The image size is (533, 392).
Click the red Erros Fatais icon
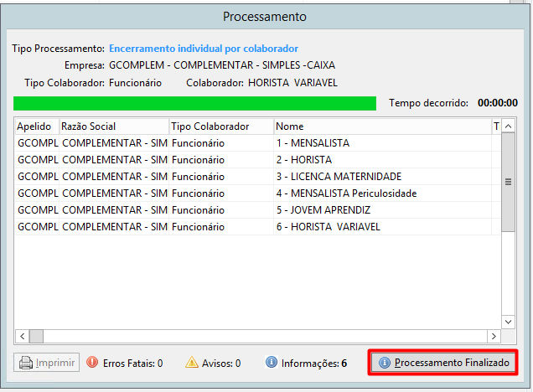tap(92, 362)
